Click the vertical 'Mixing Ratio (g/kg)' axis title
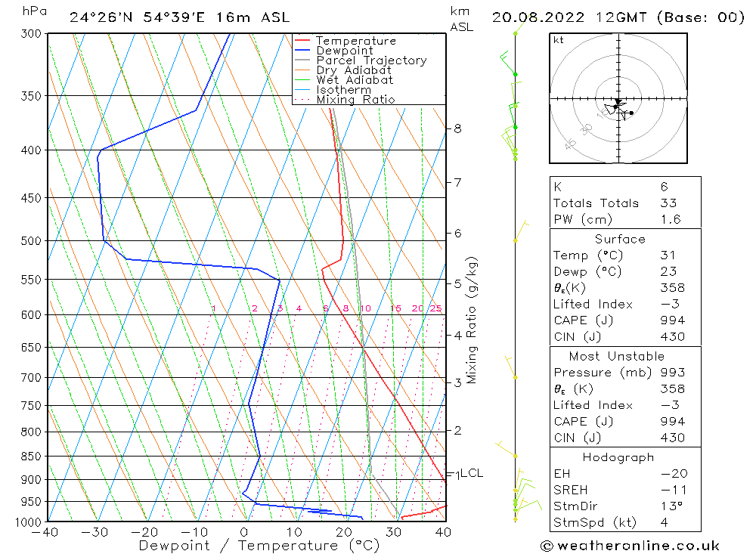 [472, 320]
